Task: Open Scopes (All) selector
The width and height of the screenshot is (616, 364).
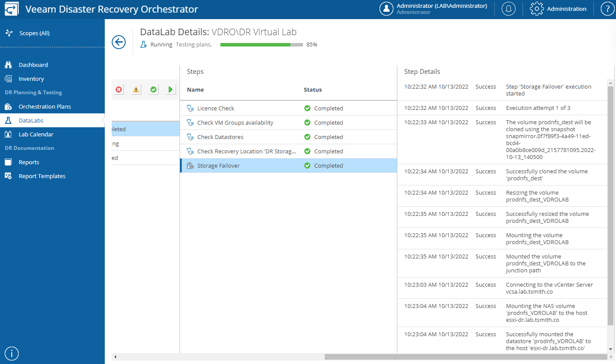Action: (x=34, y=33)
